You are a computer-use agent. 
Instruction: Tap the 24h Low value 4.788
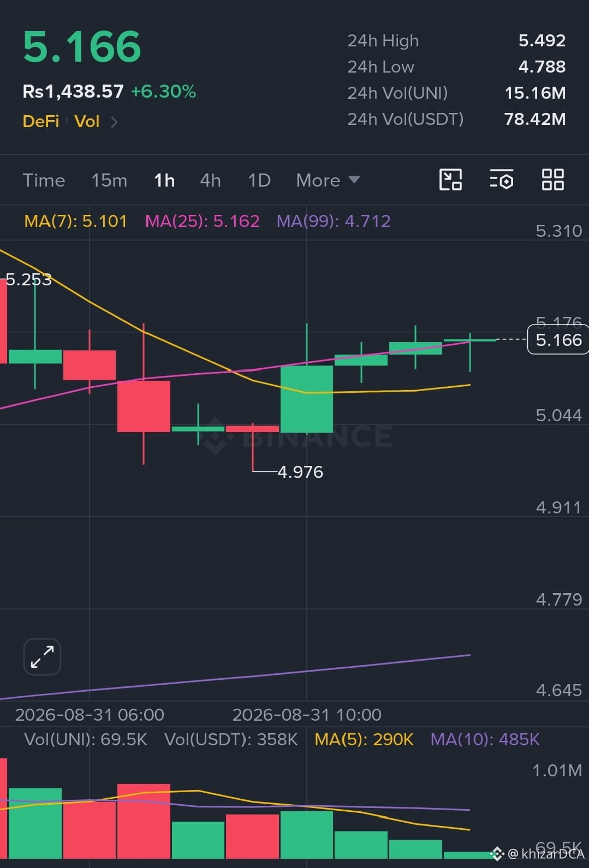[542, 67]
